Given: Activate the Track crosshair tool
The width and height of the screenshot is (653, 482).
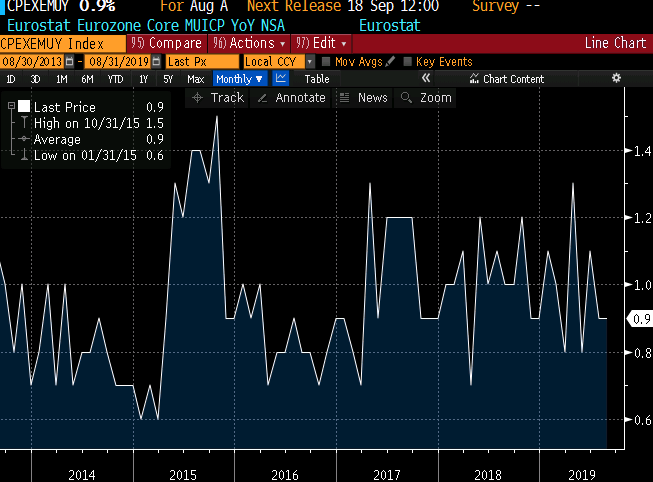Looking at the screenshot, I should point(217,97).
